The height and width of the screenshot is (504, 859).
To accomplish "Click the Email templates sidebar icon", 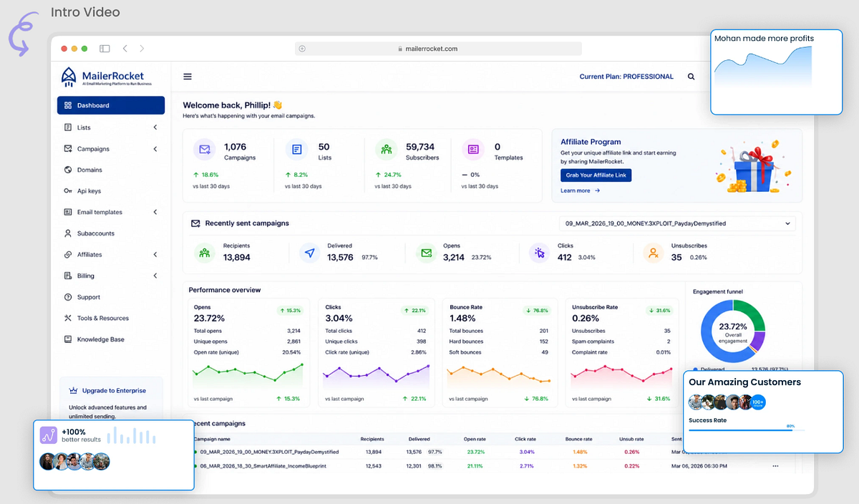I will [67, 212].
